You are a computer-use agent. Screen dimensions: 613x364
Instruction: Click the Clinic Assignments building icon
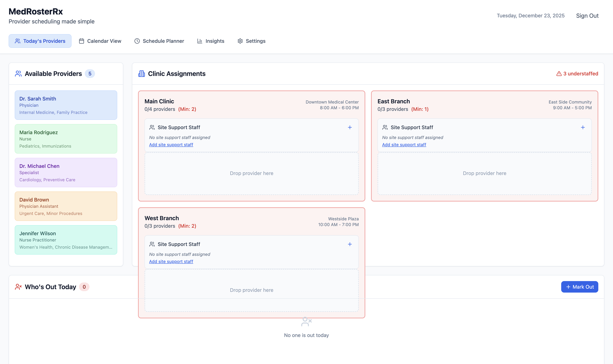[141, 74]
